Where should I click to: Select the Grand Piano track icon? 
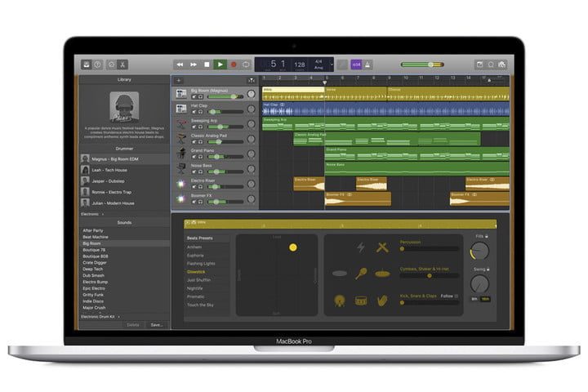(x=181, y=154)
